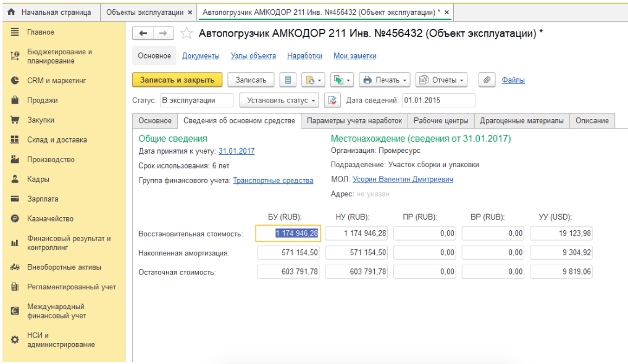
Task: Add to favorites with the star icon
Action: 186,33
